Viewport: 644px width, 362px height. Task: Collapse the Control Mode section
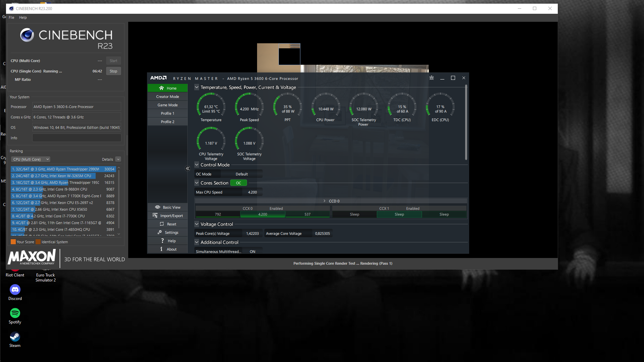click(x=197, y=165)
